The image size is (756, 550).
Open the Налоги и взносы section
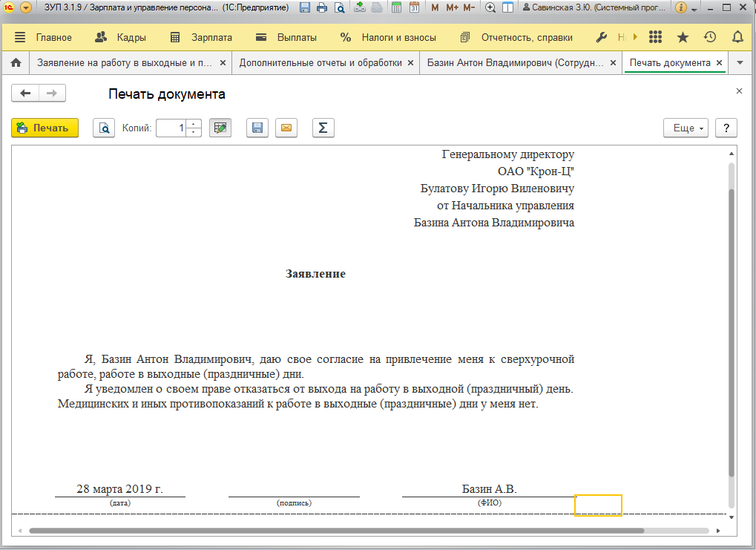[388, 38]
